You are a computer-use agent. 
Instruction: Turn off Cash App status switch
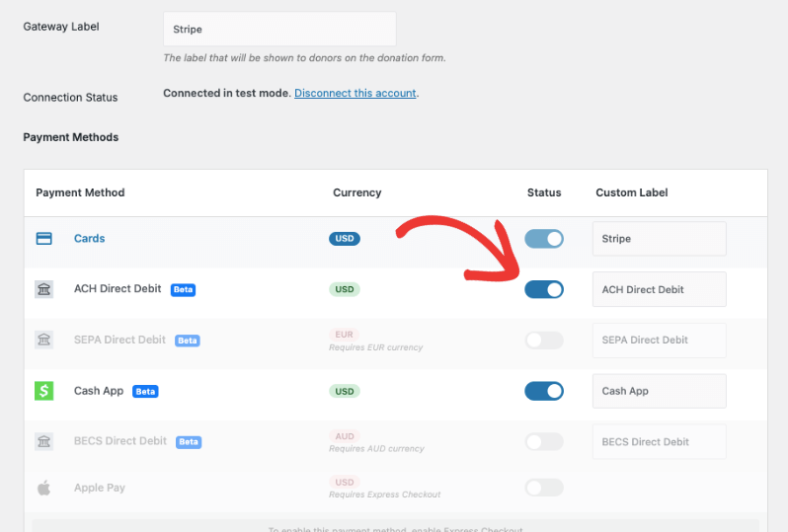coord(544,391)
